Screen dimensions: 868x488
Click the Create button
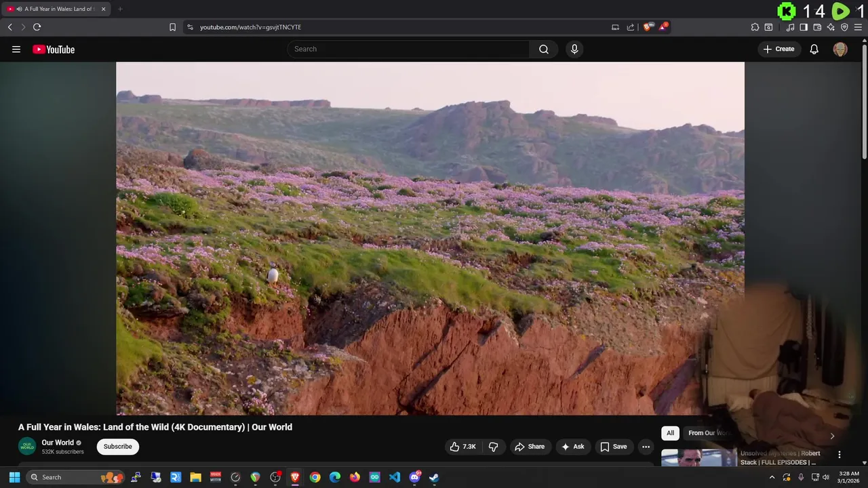tap(779, 49)
